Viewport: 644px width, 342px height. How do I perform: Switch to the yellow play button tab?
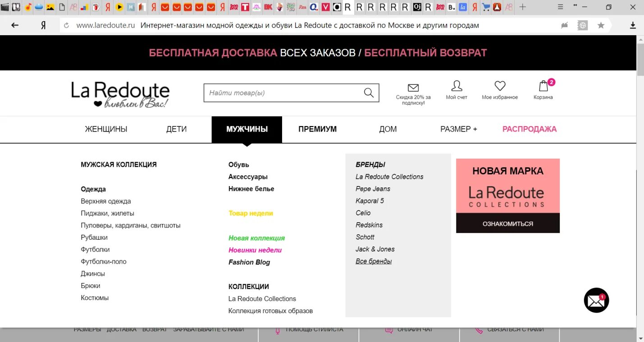119,7
